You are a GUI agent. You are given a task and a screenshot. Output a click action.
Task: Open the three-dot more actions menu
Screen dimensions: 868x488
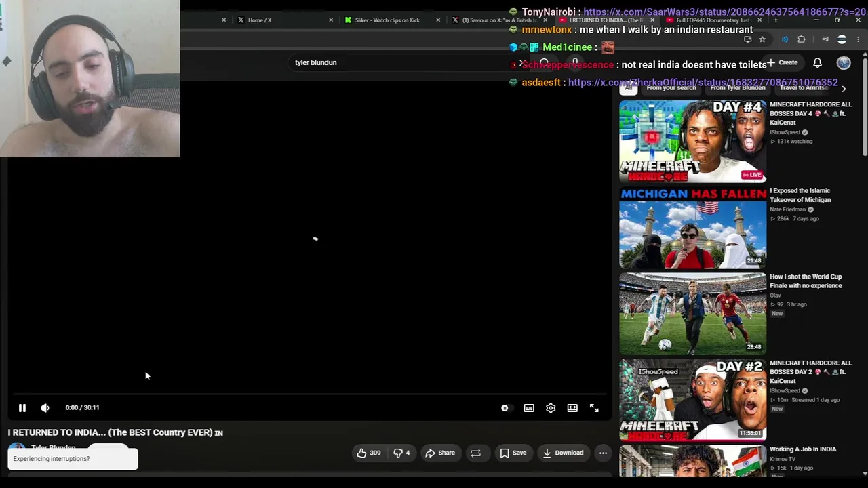tap(603, 453)
